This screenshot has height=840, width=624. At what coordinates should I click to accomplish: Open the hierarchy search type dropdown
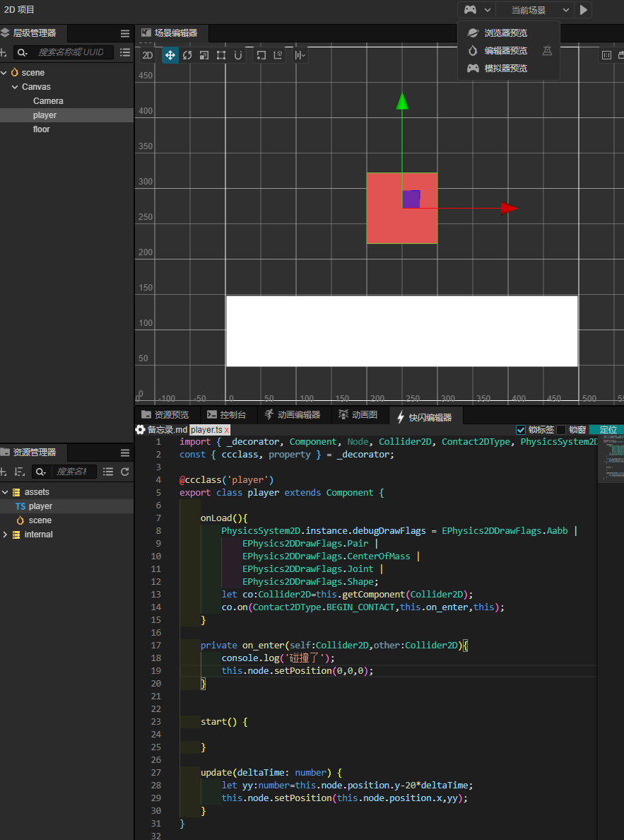pos(23,52)
